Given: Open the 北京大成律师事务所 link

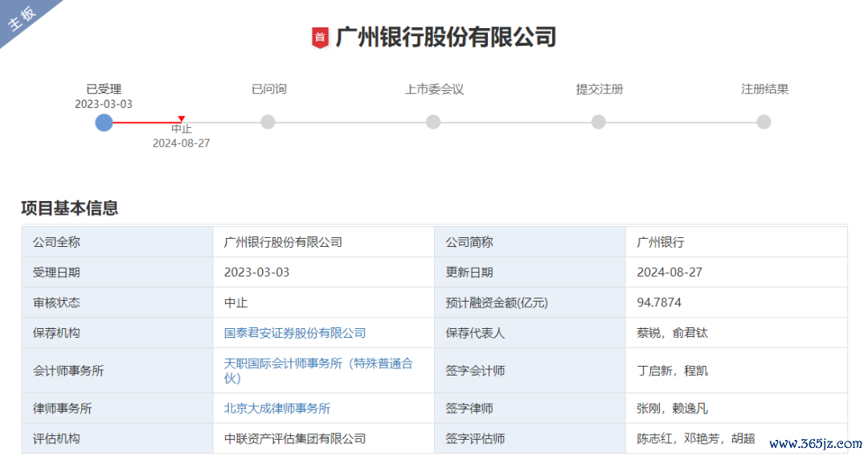Looking at the screenshot, I should pyautogui.click(x=276, y=409).
